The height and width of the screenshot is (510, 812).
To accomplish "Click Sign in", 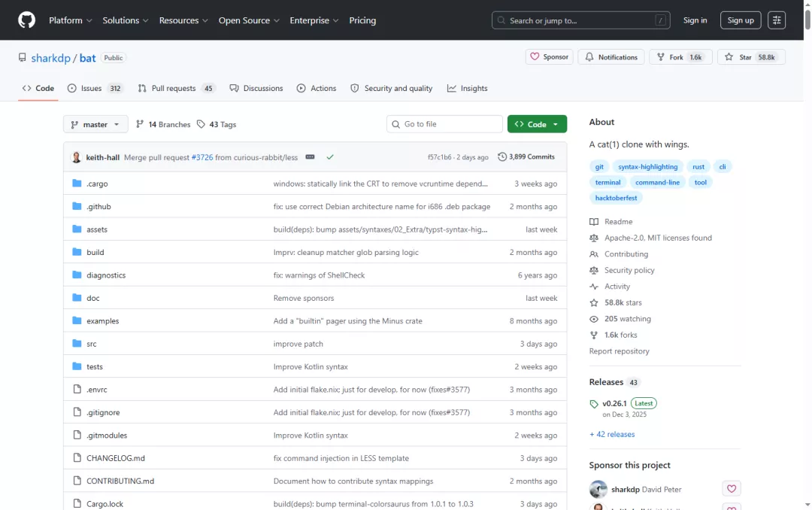I will 695,20.
